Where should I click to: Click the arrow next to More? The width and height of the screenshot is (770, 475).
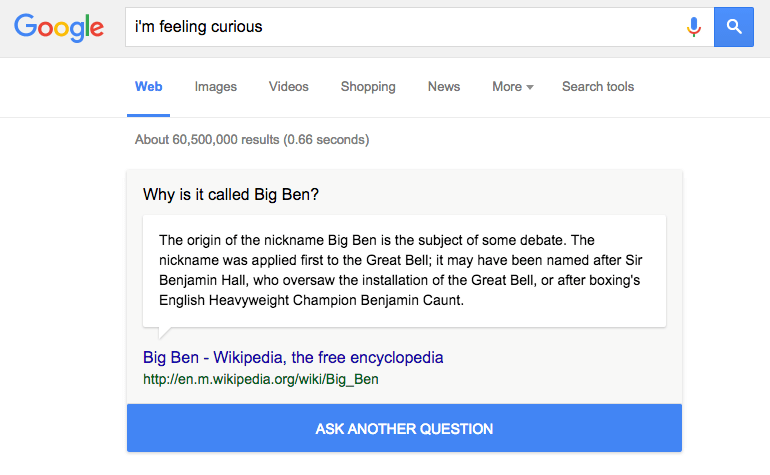coord(530,87)
